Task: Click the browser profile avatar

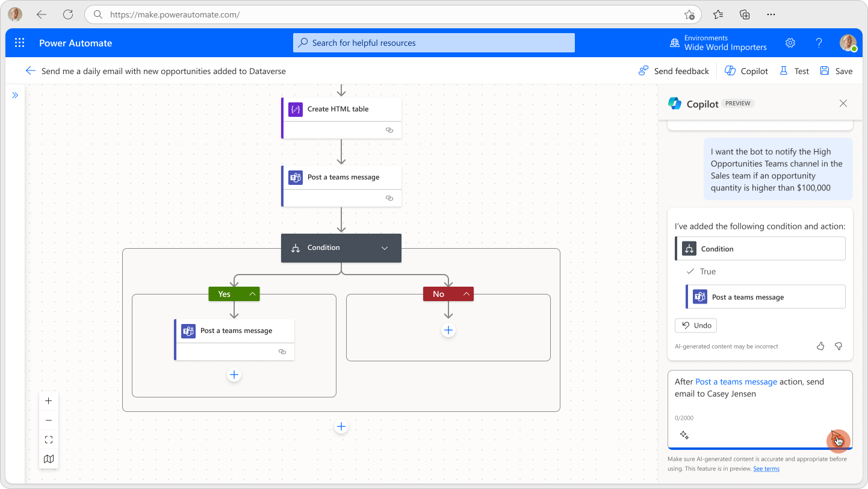Action: [x=15, y=14]
